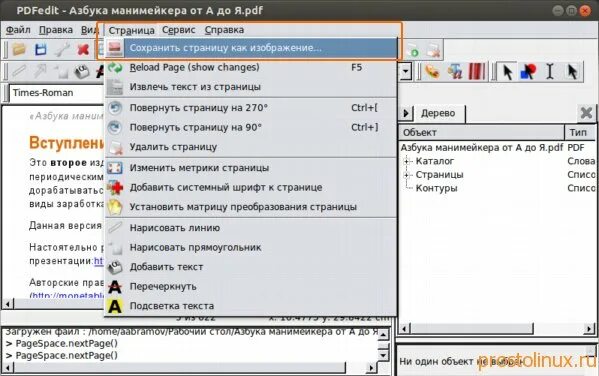Choose Добавить текст menu entry
The height and width of the screenshot is (376, 599).
click(x=251, y=267)
